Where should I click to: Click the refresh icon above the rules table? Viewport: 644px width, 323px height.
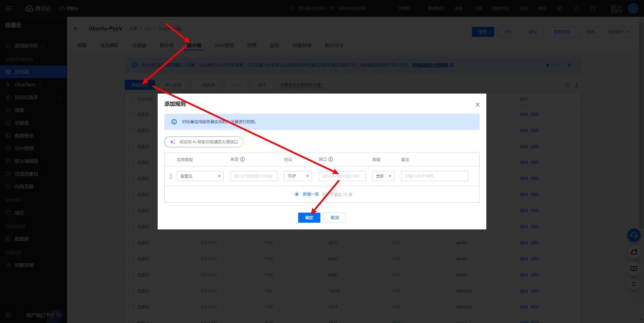click(x=568, y=85)
